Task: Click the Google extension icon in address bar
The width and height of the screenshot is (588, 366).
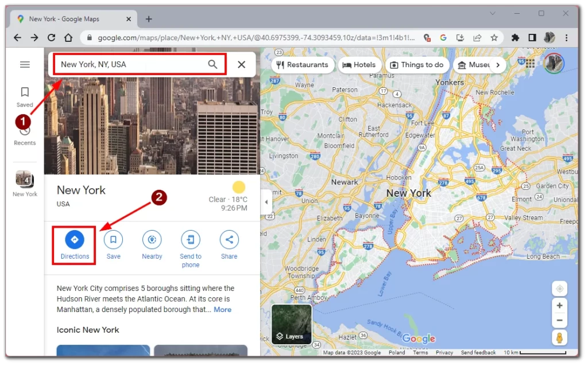Action: [443, 37]
